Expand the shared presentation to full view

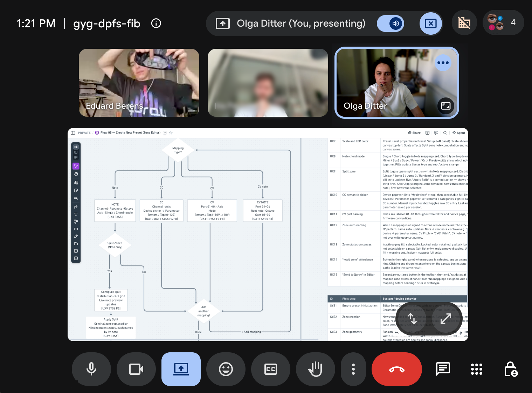click(445, 318)
